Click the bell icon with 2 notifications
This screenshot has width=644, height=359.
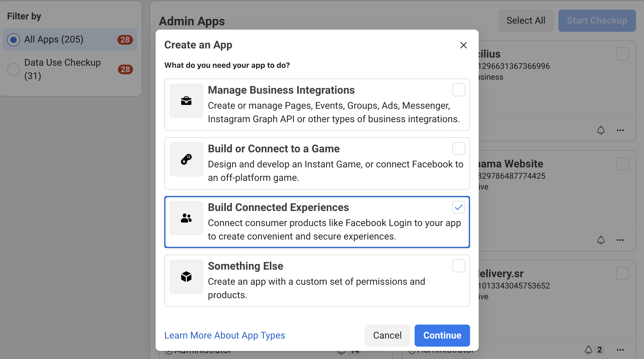(x=589, y=350)
